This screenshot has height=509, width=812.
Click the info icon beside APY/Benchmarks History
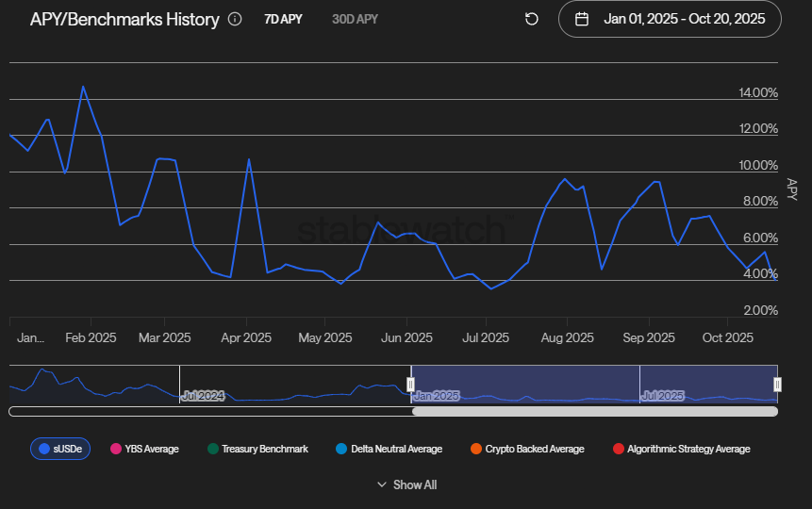[235, 19]
